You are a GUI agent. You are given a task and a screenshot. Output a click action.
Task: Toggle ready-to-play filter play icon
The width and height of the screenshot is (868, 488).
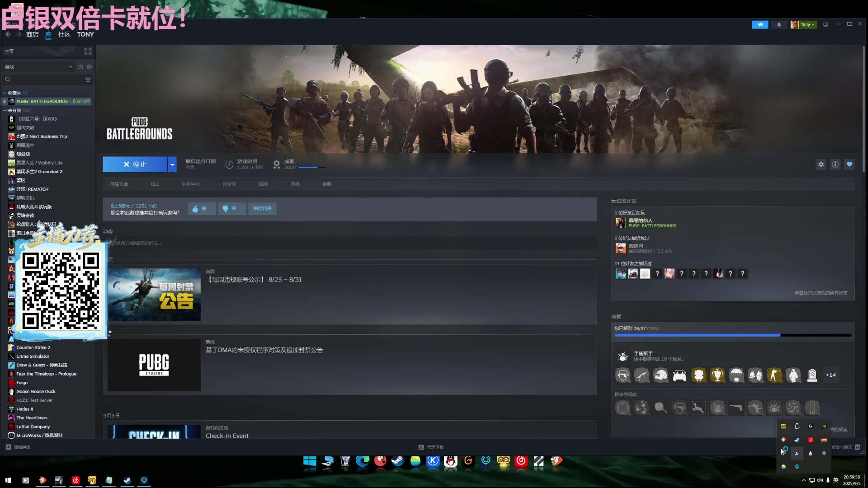point(89,67)
